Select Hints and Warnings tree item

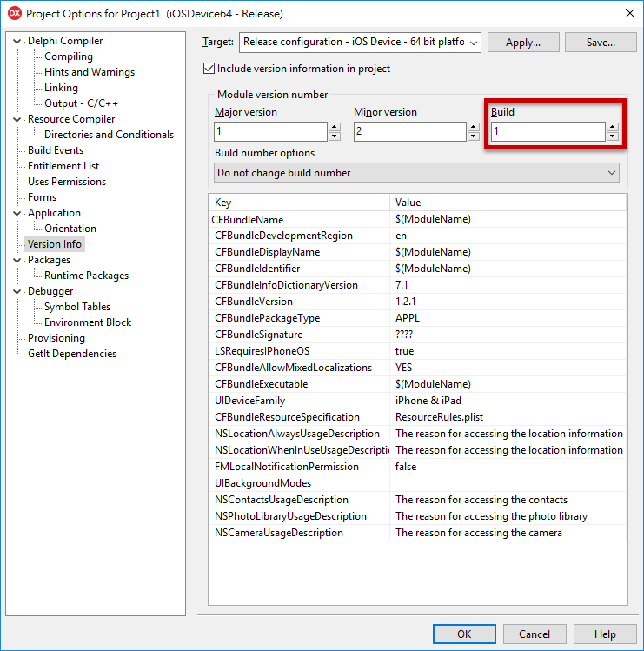(x=90, y=72)
